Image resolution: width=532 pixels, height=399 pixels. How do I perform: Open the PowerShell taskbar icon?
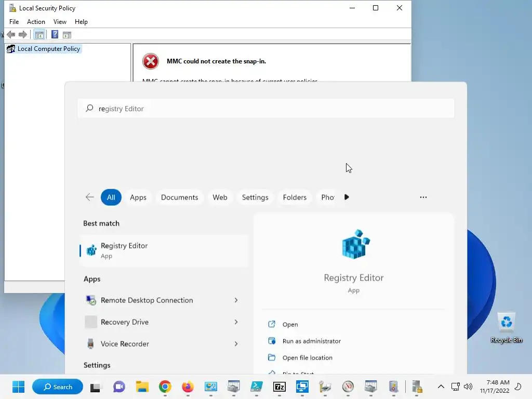point(257,387)
